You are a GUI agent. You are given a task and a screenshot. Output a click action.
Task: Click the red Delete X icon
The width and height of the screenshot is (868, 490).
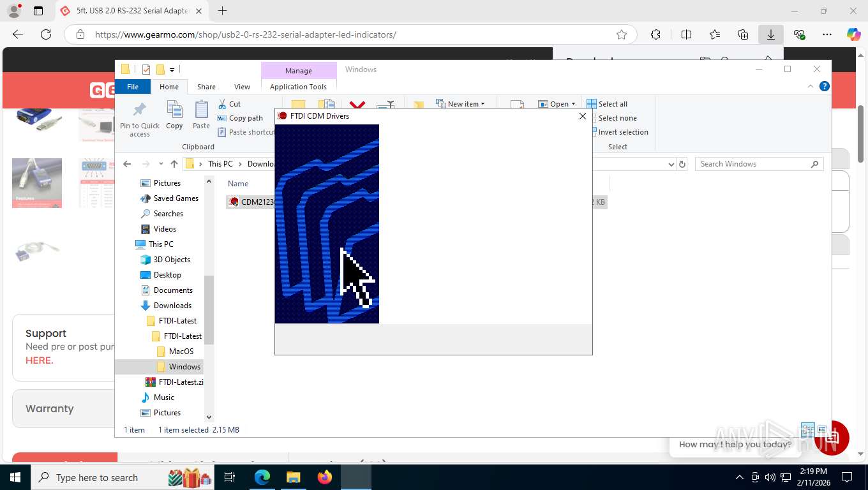tap(357, 105)
